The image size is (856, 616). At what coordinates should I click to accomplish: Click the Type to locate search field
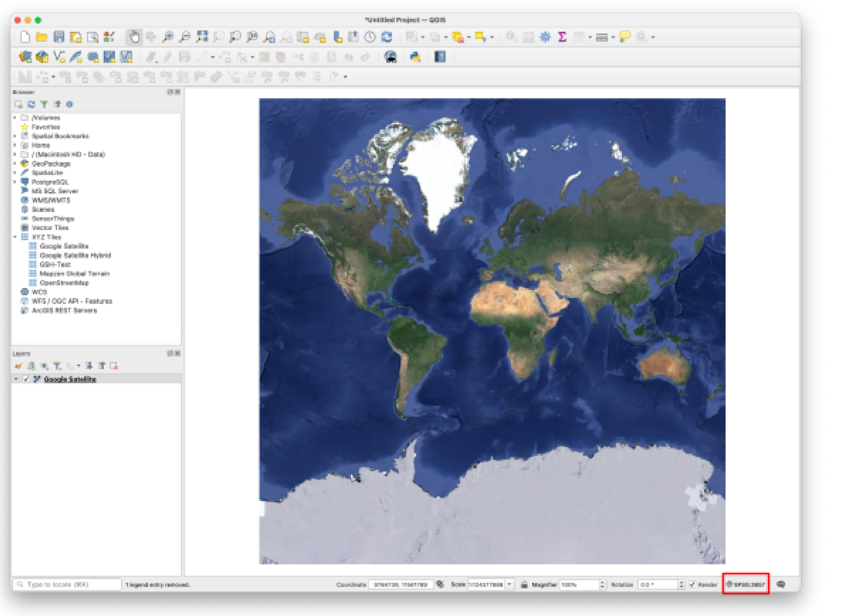click(x=67, y=584)
